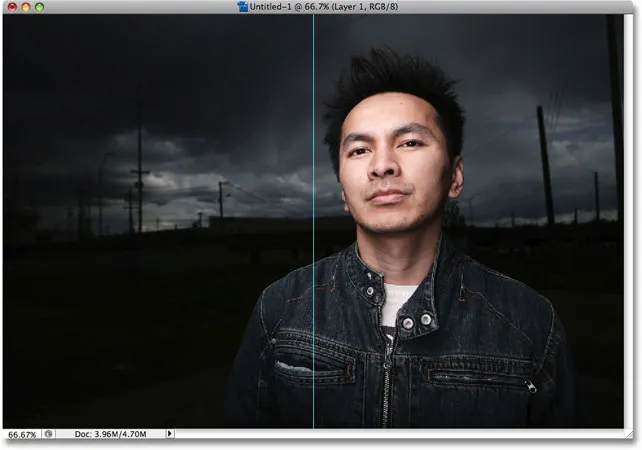Zoom the window with the green button
The width and height of the screenshot is (642, 450).
(39, 7)
